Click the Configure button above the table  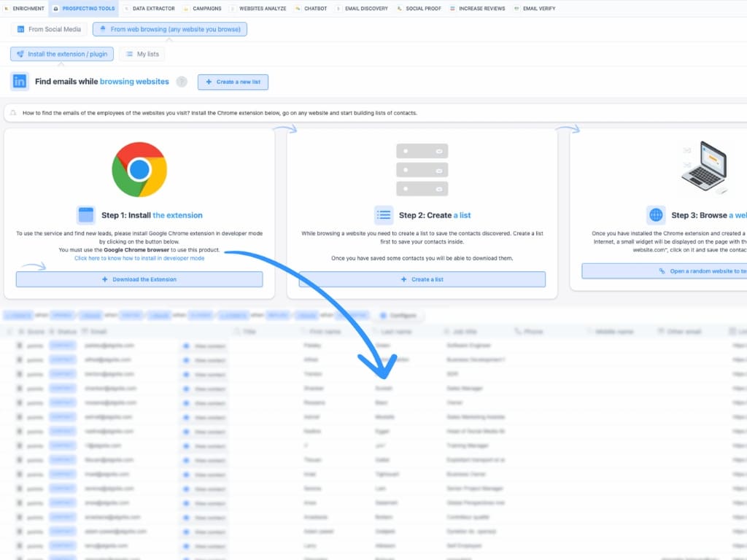click(398, 315)
